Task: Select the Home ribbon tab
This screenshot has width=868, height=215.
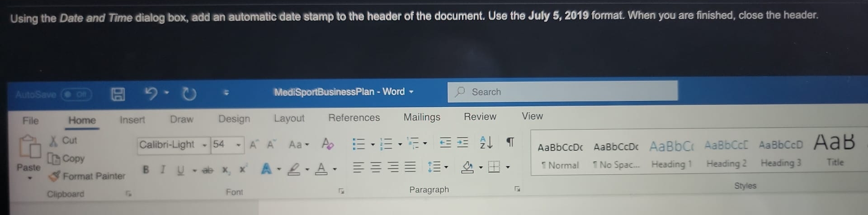Action: [x=82, y=120]
